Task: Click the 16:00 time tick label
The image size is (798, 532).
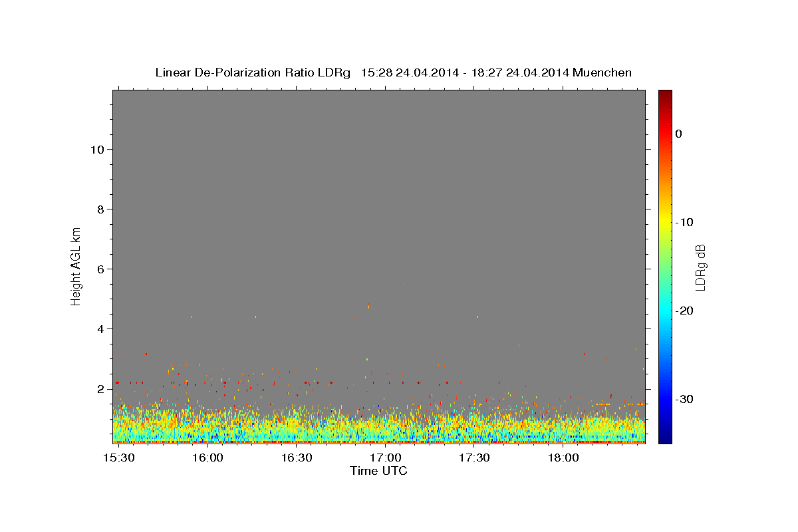Action: (x=208, y=458)
